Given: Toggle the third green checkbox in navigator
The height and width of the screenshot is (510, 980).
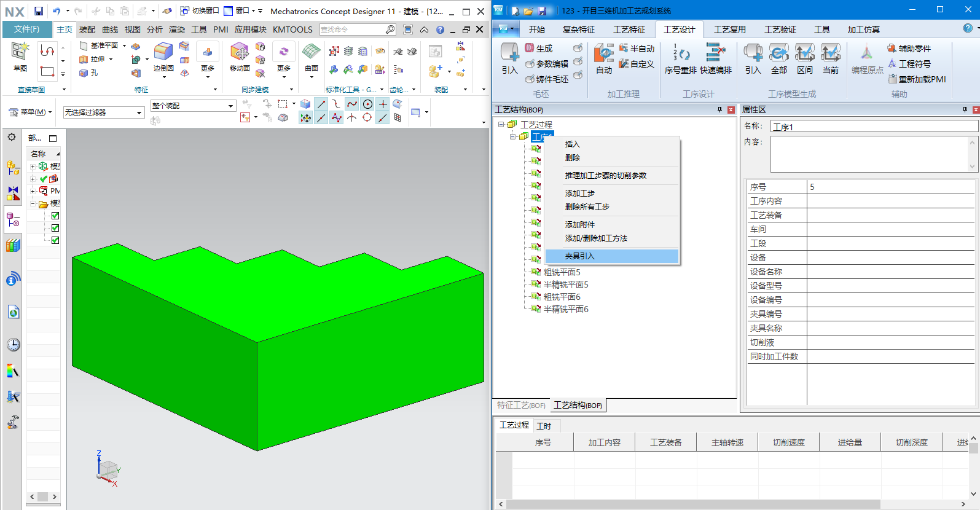Looking at the screenshot, I should click(x=55, y=240).
